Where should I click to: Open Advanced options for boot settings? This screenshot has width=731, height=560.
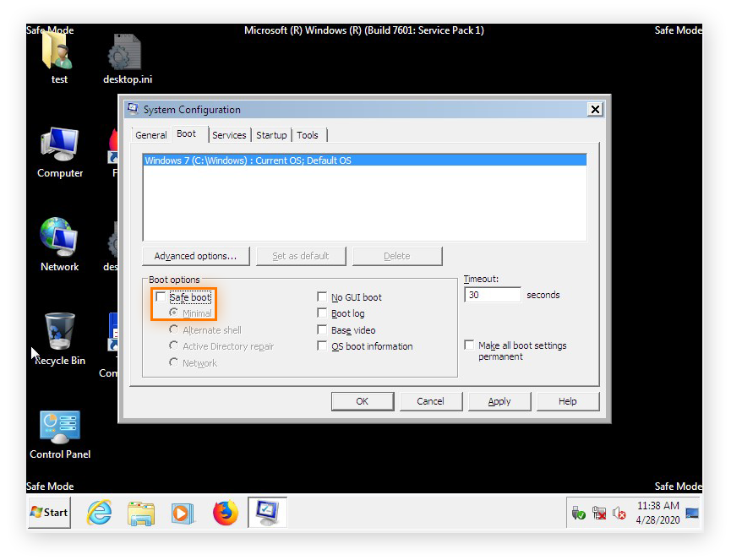point(196,256)
